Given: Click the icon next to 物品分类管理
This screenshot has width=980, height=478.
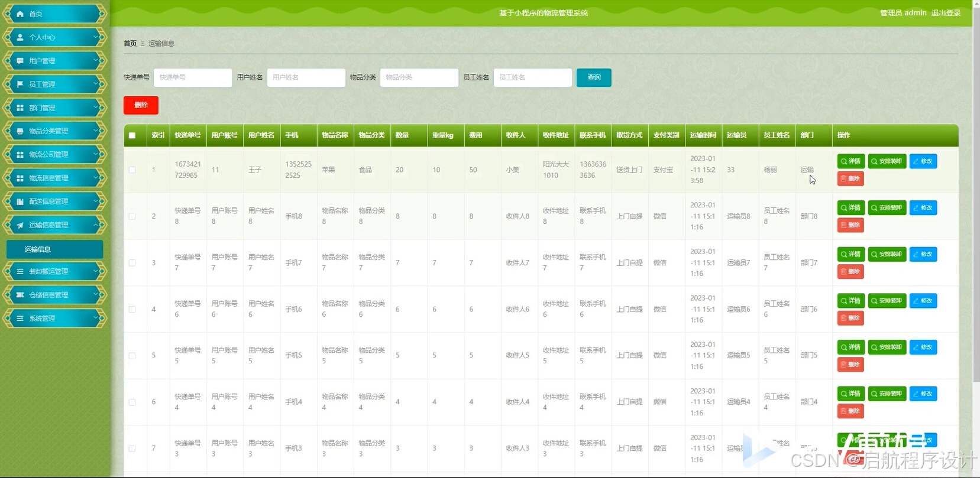Looking at the screenshot, I should pos(20,131).
